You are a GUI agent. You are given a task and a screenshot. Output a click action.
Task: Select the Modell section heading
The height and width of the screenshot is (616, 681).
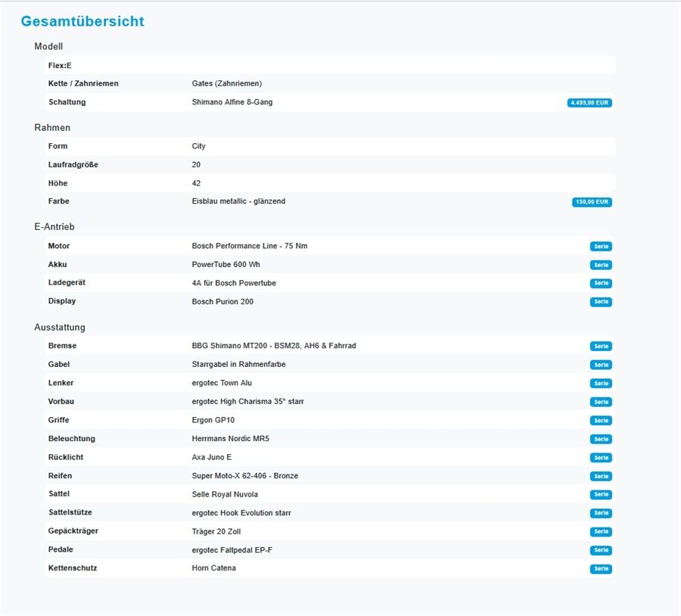(48, 47)
